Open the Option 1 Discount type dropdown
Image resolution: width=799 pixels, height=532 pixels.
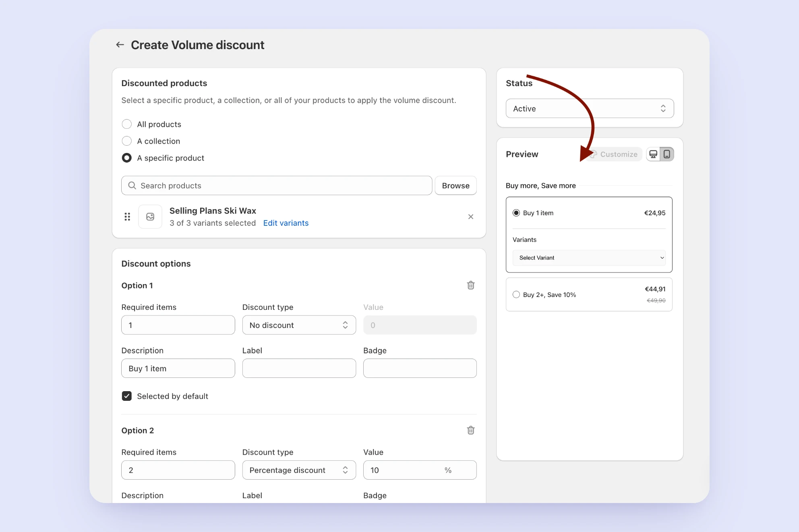click(299, 325)
